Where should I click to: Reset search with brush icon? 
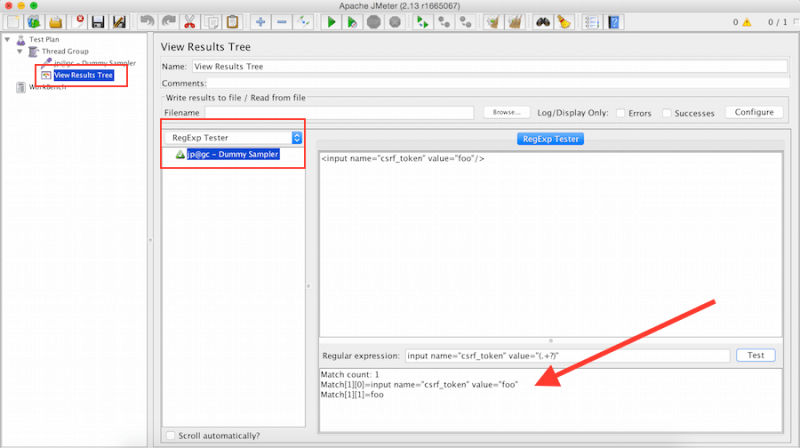(x=564, y=22)
